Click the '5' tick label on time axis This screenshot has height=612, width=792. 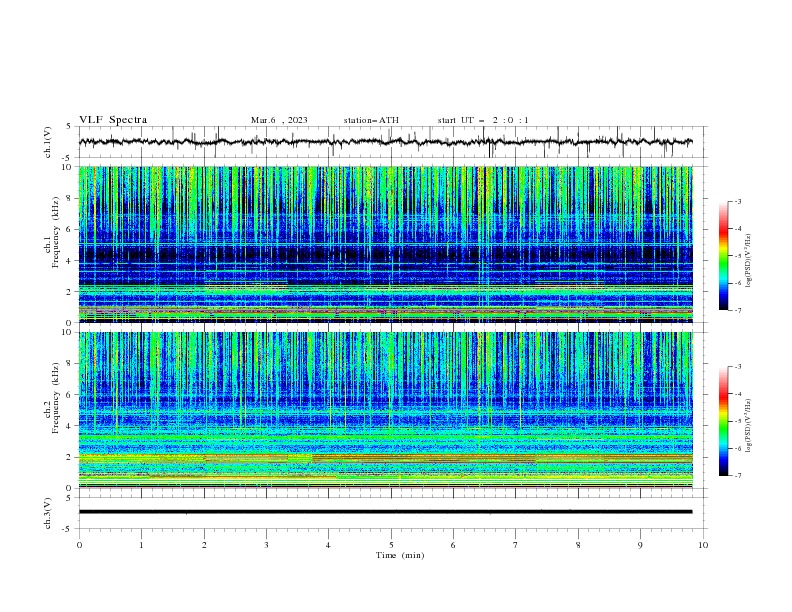coord(391,545)
